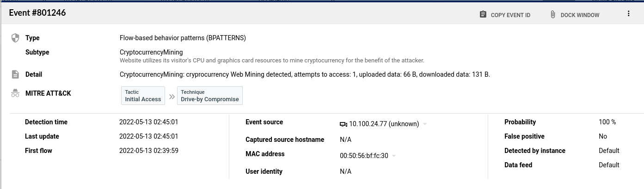
Task: Click the spy hat icon beside MITRE ATT&CK
Action: pos(15,93)
